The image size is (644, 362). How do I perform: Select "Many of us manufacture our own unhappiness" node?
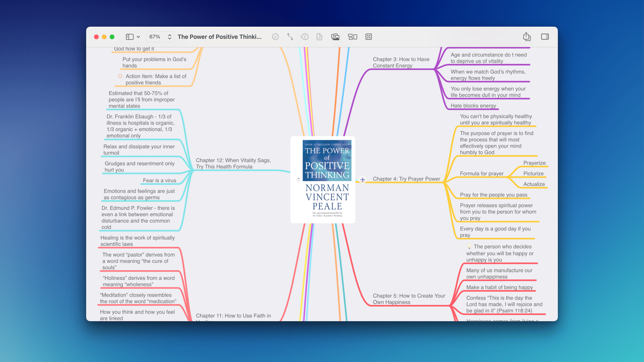point(499,273)
